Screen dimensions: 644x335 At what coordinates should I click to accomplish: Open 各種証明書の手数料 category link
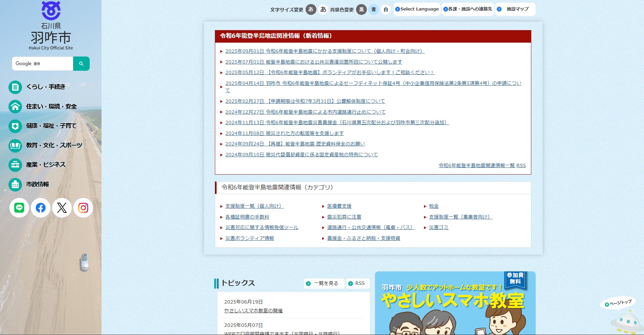247,217
